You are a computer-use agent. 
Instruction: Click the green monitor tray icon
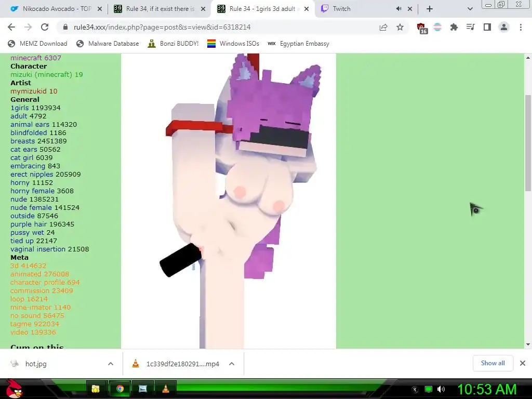(429, 390)
